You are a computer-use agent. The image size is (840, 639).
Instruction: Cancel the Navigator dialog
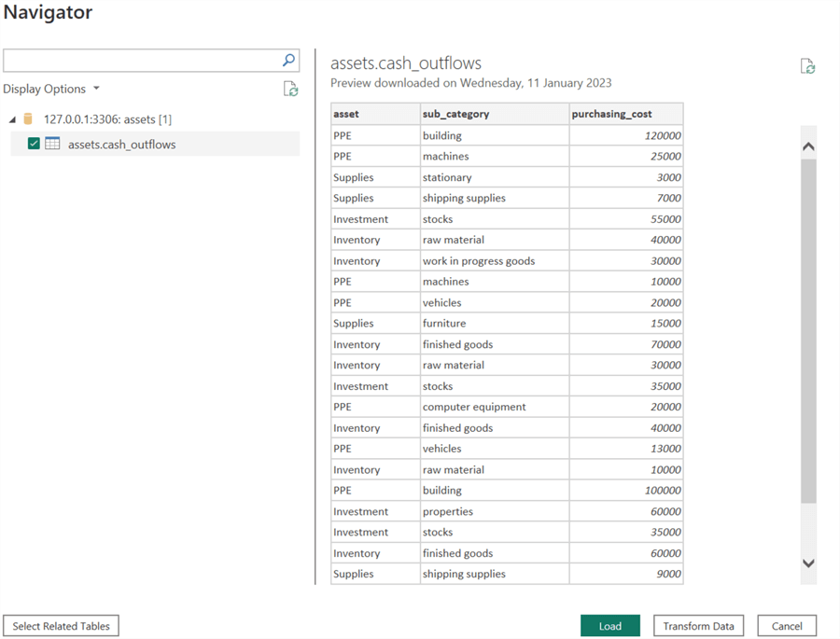click(x=787, y=626)
